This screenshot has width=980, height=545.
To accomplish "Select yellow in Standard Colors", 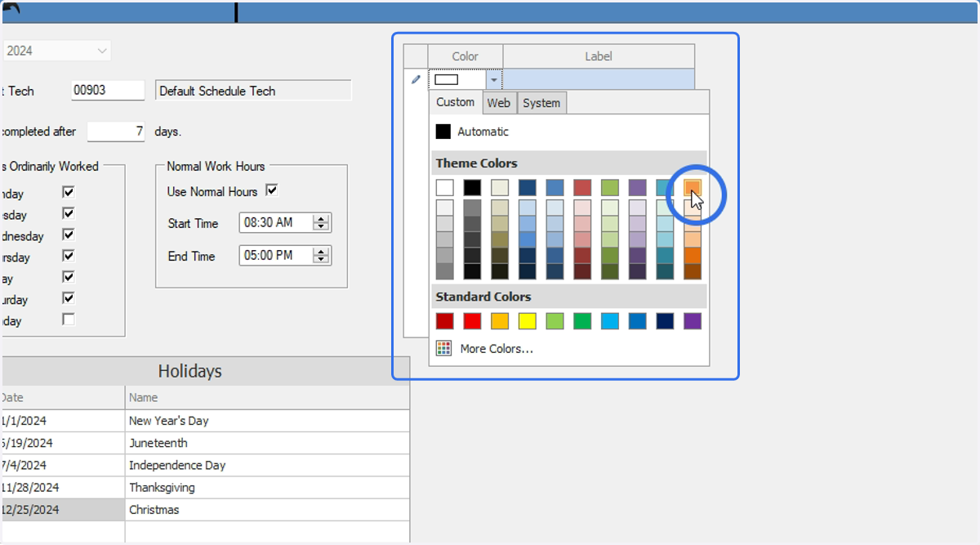I will click(x=528, y=321).
